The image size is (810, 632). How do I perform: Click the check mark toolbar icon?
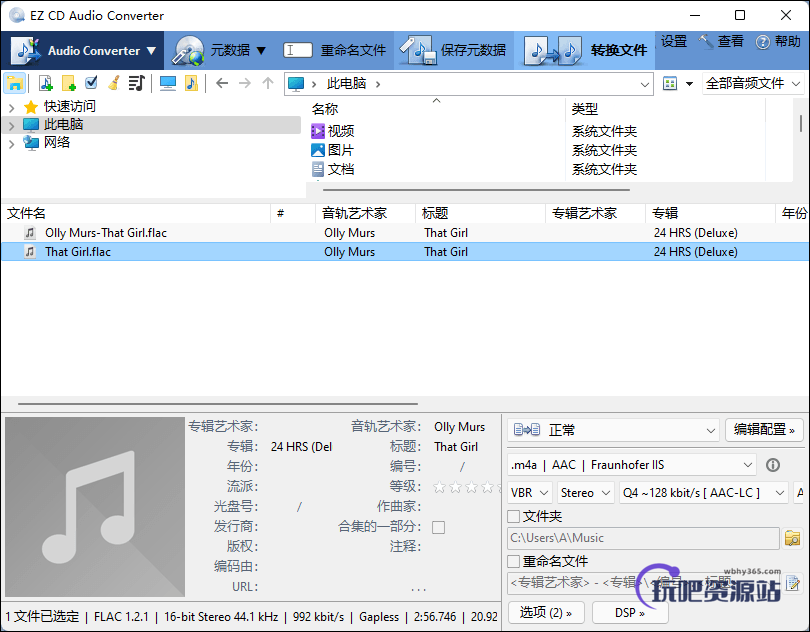[91, 83]
